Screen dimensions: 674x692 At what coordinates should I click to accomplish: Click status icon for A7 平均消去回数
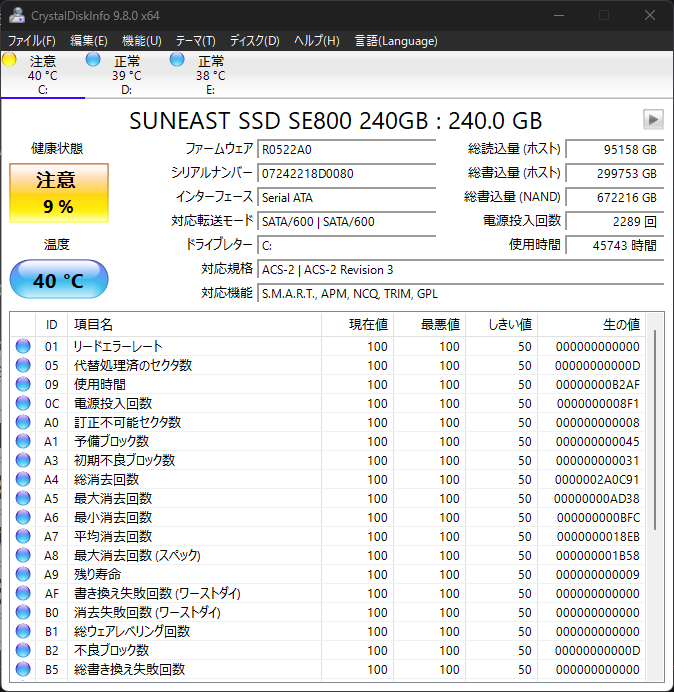(x=23, y=536)
